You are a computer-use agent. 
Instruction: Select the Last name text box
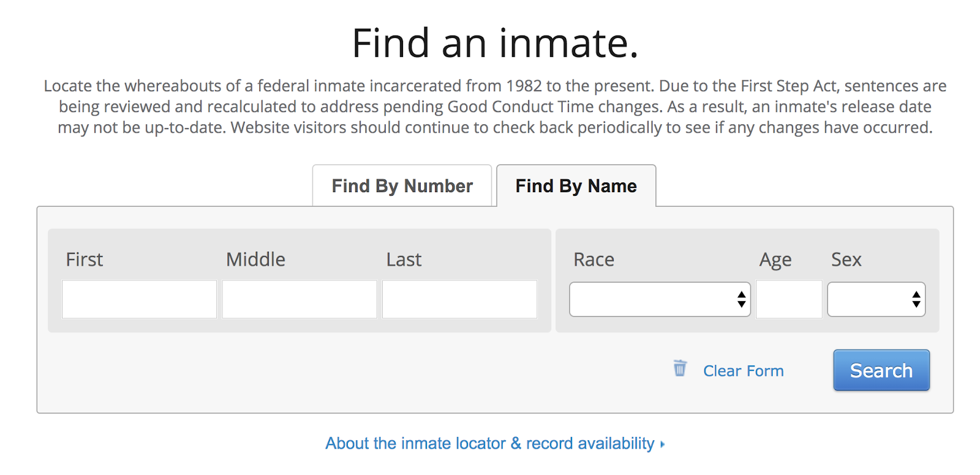click(459, 299)
